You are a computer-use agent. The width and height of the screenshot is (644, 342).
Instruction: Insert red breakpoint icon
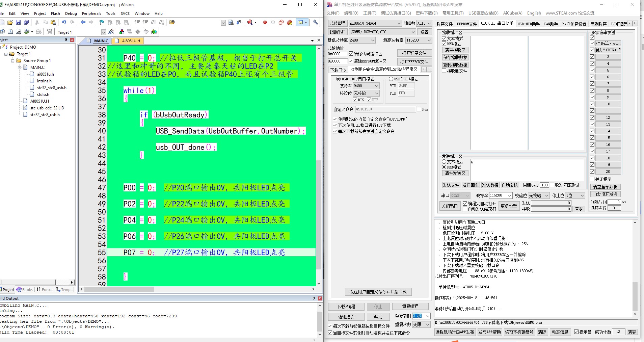[265, 22]
